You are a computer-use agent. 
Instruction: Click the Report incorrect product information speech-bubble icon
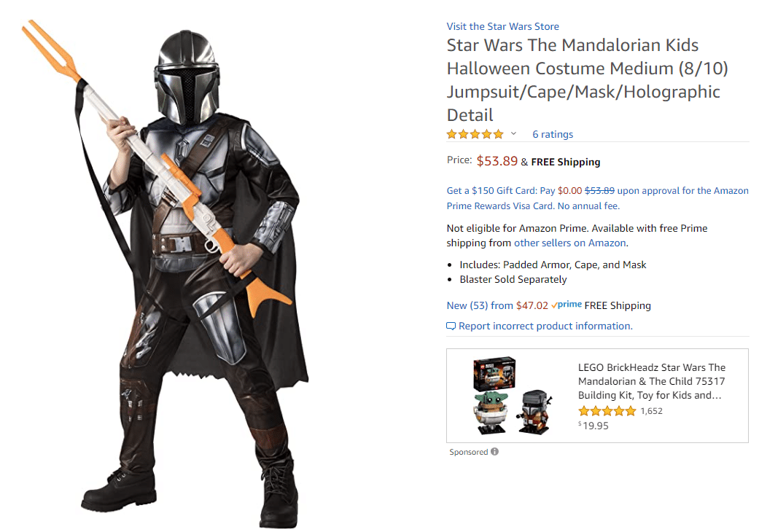coord(451,326)
